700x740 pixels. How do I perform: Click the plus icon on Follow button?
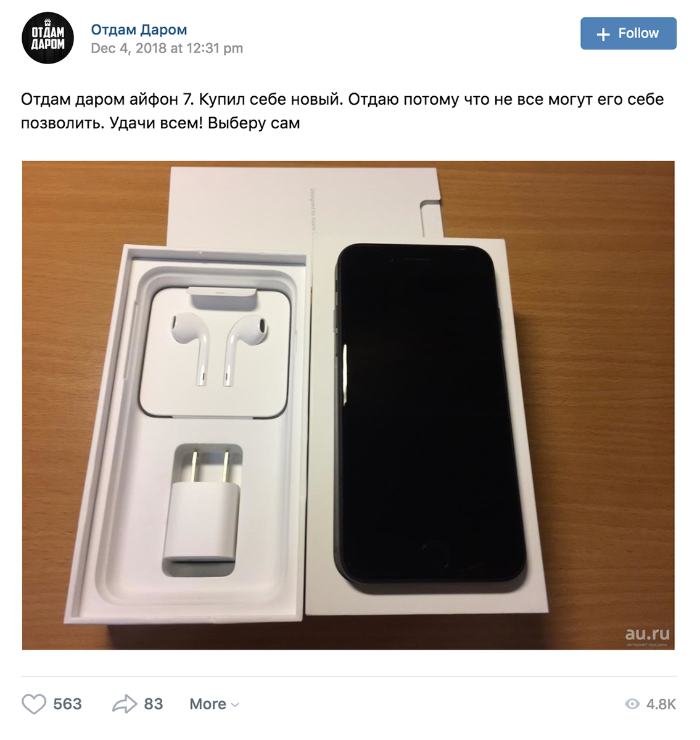coord(603,34)
